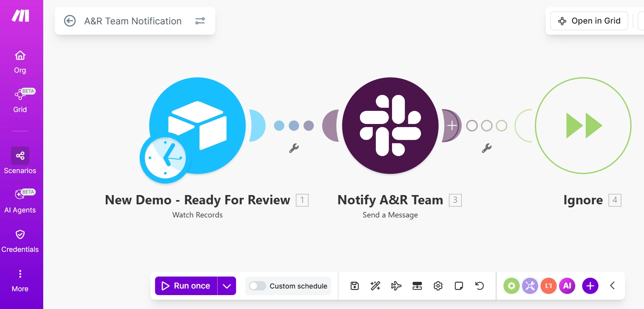Open AI Agents beta section
The width and height of the screenshot is (644, 309).
click(20, 201)
